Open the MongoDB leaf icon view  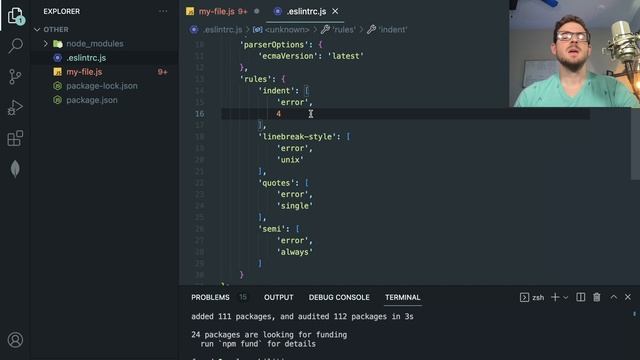pyautogui.click(x=15, y=169)
